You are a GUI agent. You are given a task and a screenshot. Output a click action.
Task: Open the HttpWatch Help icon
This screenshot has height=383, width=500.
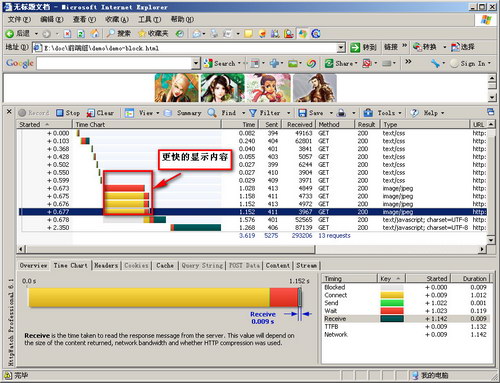[414, 113]
